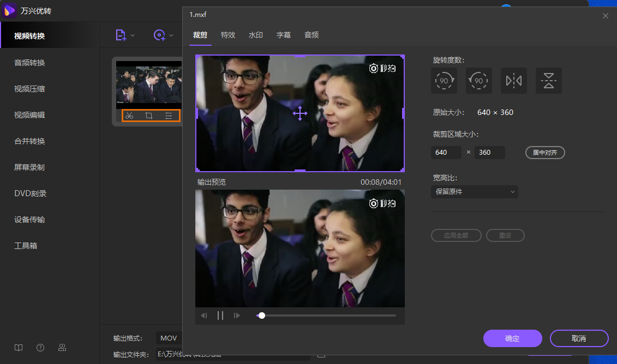Open the help question mark icon
The height and width of the screenshot is (364, 617).
(x=40, y=348)
